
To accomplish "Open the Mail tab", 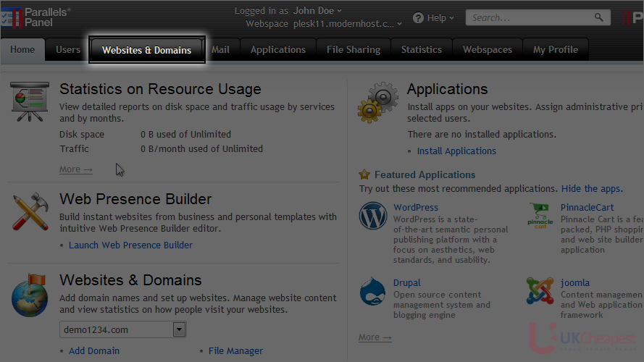I will [x=220, y=50].
